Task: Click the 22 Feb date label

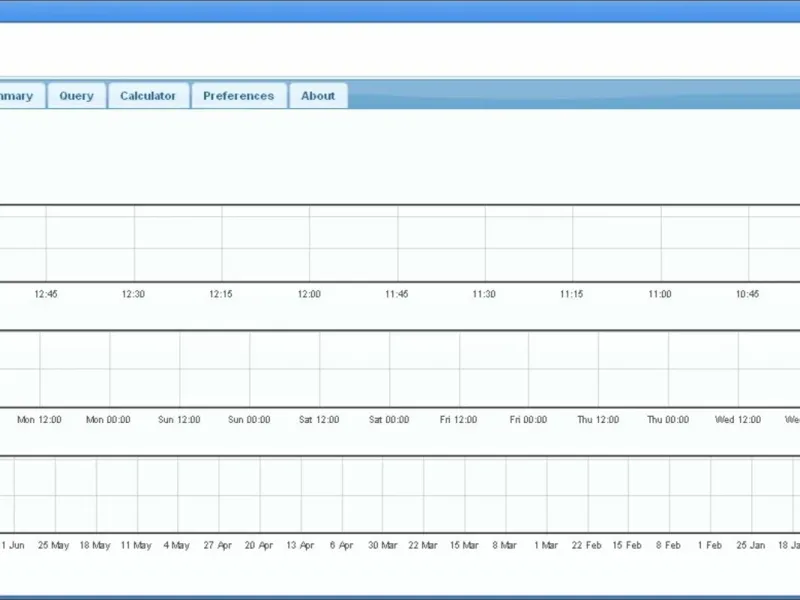Action: (x=586, y=545)
